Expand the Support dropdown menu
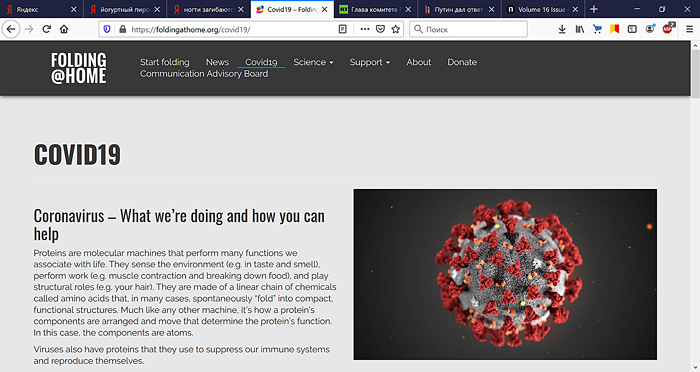This screenshot has width=700, height=372. click(x=370, y=62)
